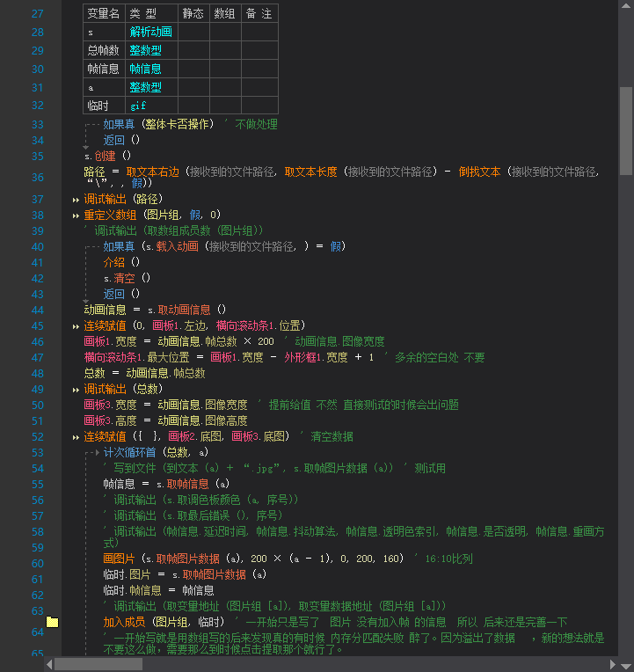Expand arrow beside 连续赋值 ({ }, 画板2.底图
Screen dimensions: 634x672
(76, 437)
